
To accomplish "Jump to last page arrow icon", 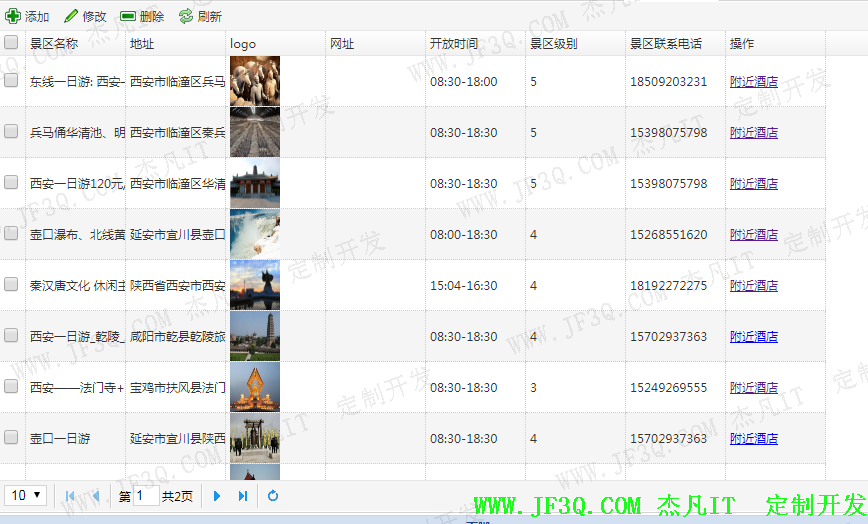I will click(243, 496).
